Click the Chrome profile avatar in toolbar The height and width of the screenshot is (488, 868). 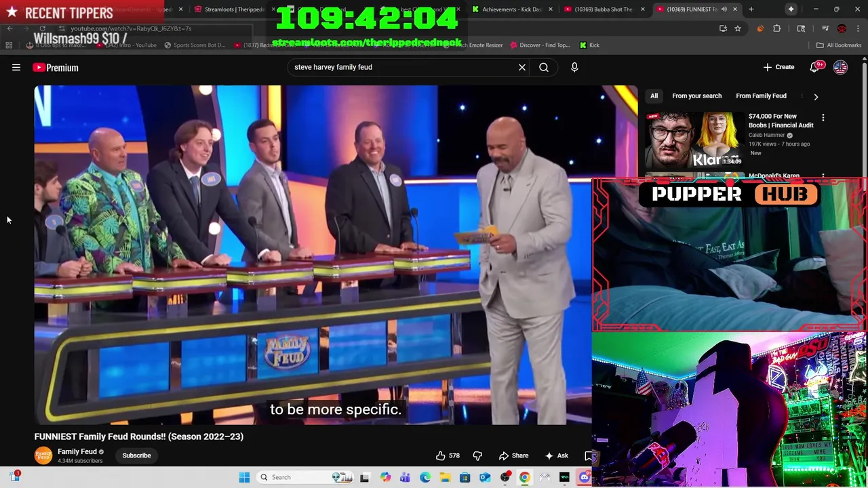842,28
